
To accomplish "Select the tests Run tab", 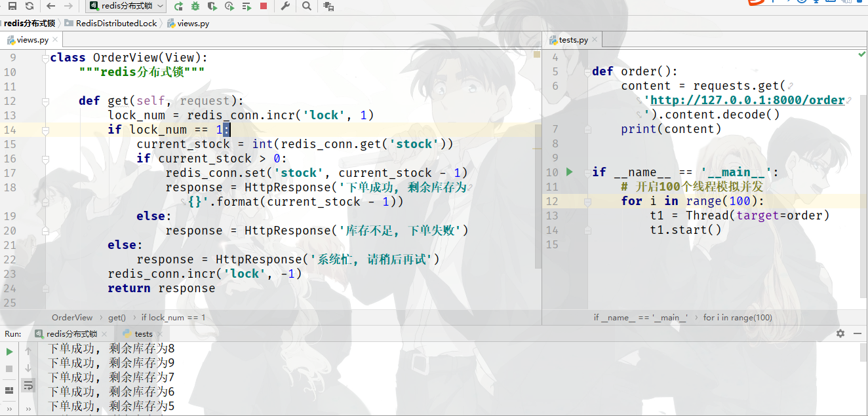I will coord(138,334).
